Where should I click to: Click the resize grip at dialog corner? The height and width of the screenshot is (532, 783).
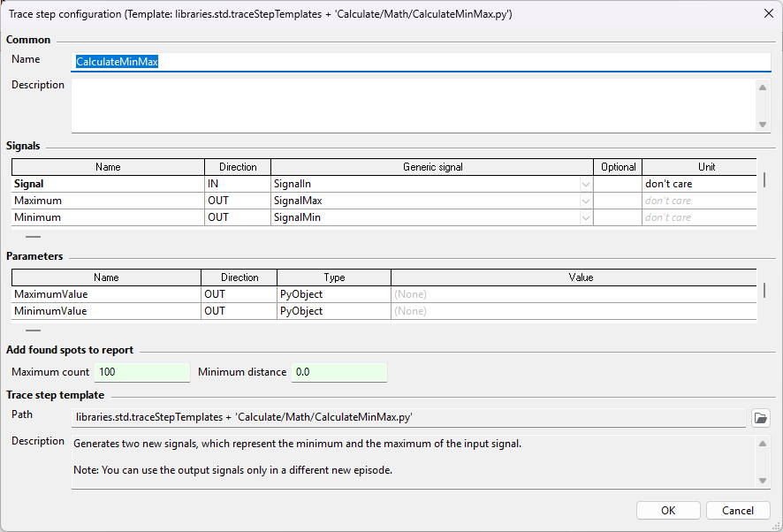click(x=777, y=526)
